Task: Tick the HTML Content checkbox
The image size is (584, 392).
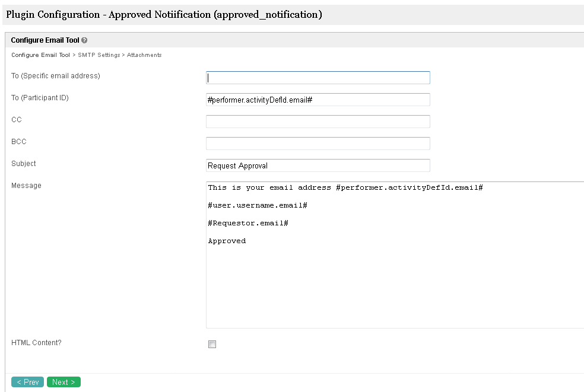Action: (212, 344)
